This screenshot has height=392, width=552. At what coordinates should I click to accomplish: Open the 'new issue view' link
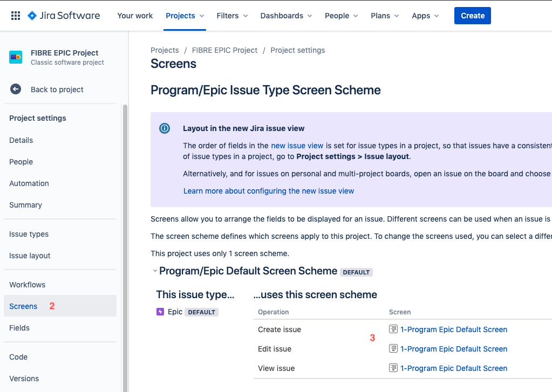[x=297, y=146]
